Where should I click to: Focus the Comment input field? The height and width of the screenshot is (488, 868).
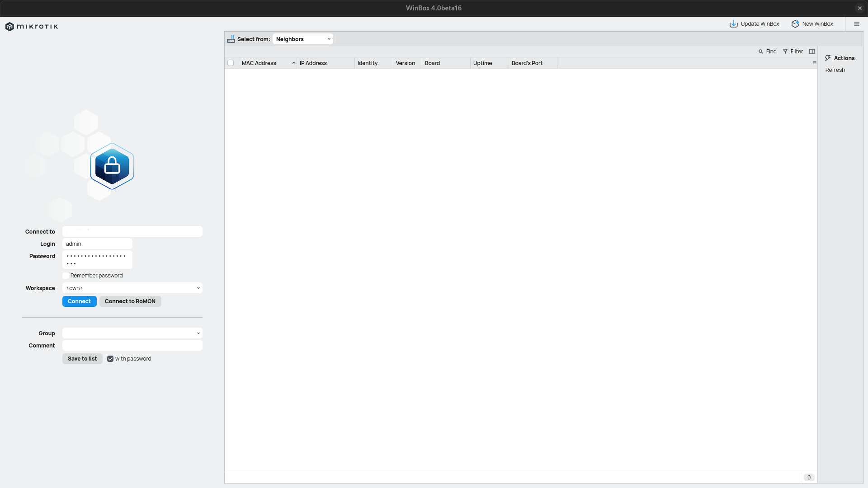132,346
